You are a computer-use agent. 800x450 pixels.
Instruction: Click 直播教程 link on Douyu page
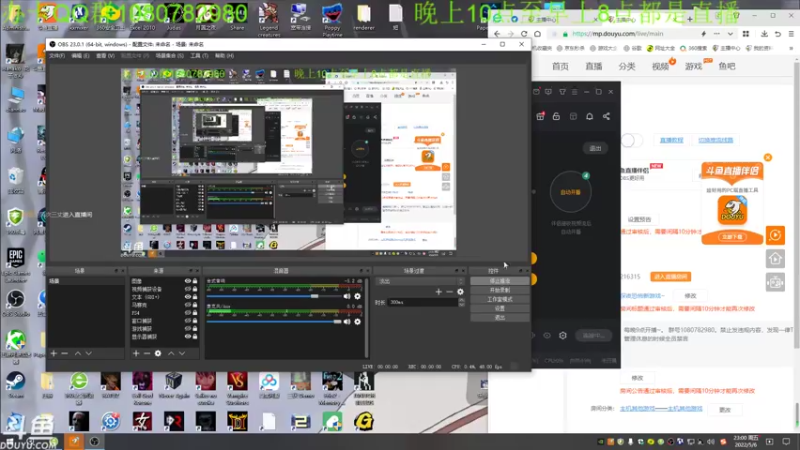671,140
